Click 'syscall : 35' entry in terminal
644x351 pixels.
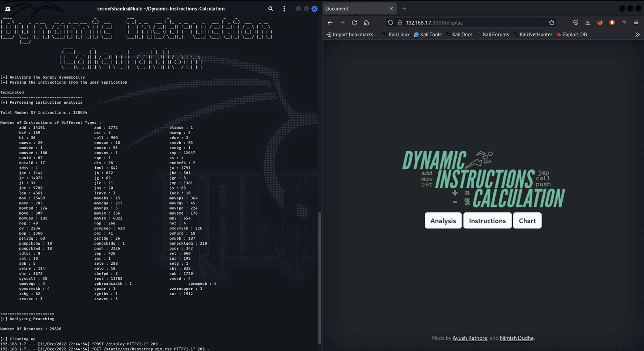coord(33,279)
